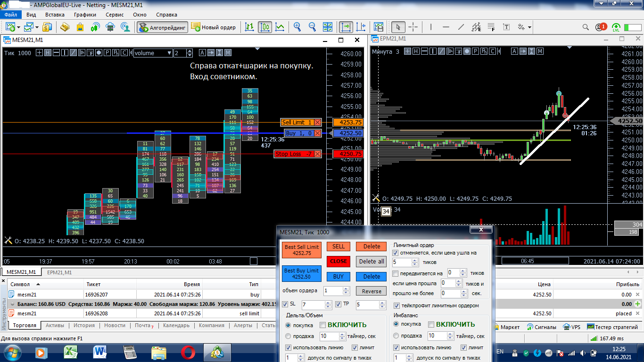Screen dimensions: 644x362
Task: Remove the Stop Loss line via its X
Action: 317,154
